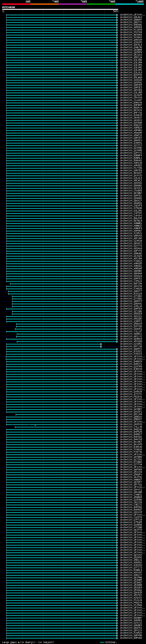Click the Large gaps legend text
This screenshot has height=644, width=146.
click(x=28, y=642)
